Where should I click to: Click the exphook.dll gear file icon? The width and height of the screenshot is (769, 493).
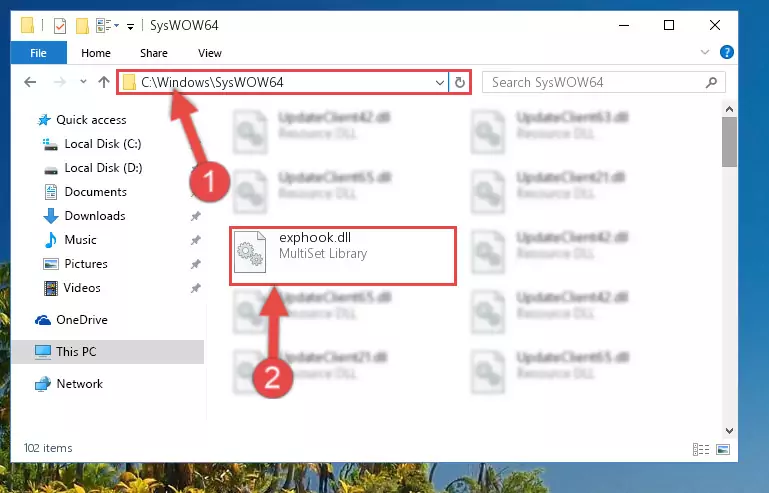tap(250, 252)
